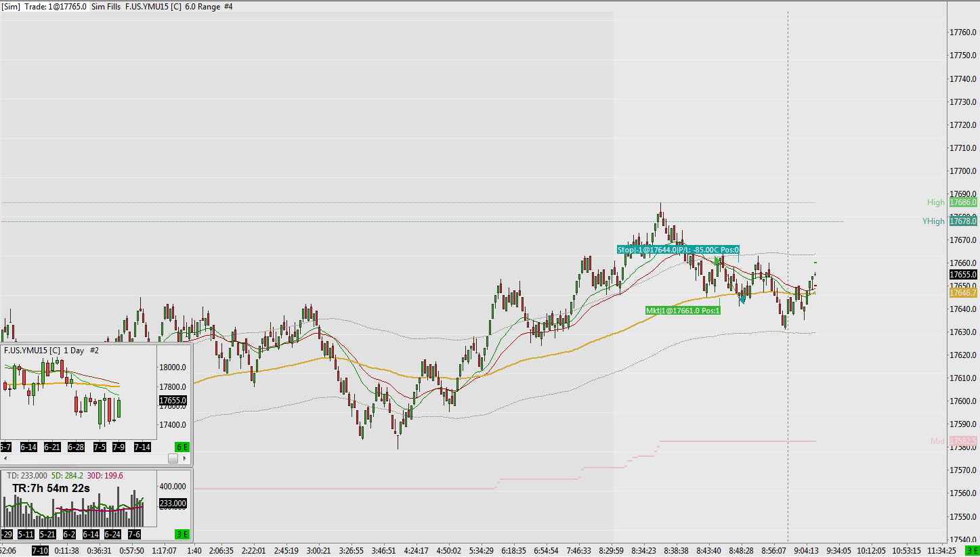Screen dimensions: 980x557
Task: Click the green 'E' box on the main chart time axis
Action: pos(972,550)
